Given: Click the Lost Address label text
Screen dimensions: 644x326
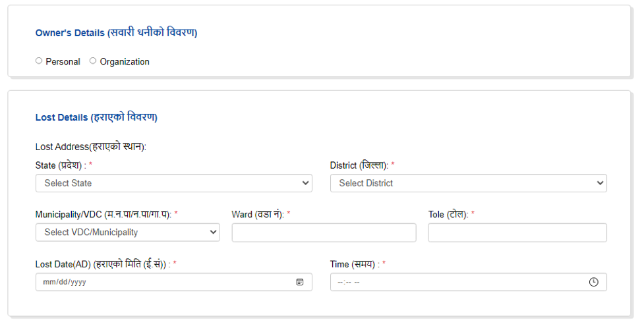Looking at the screenshot, I should pos(91,147).
